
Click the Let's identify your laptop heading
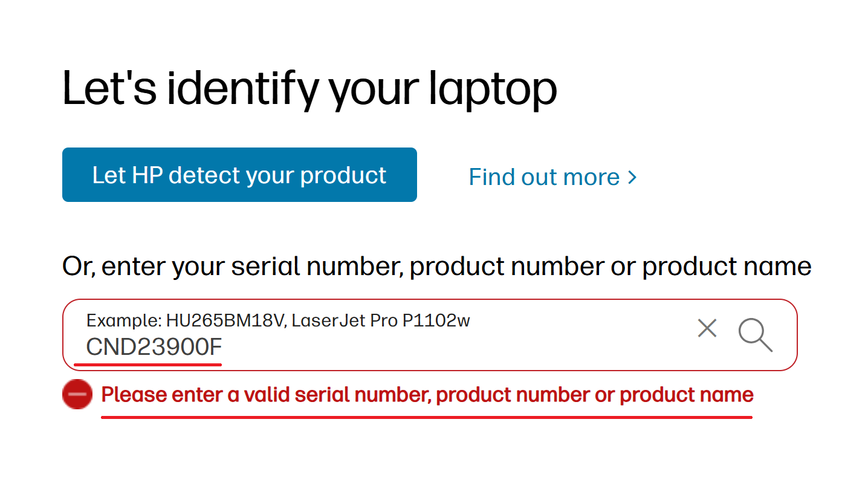click(309, 89)
